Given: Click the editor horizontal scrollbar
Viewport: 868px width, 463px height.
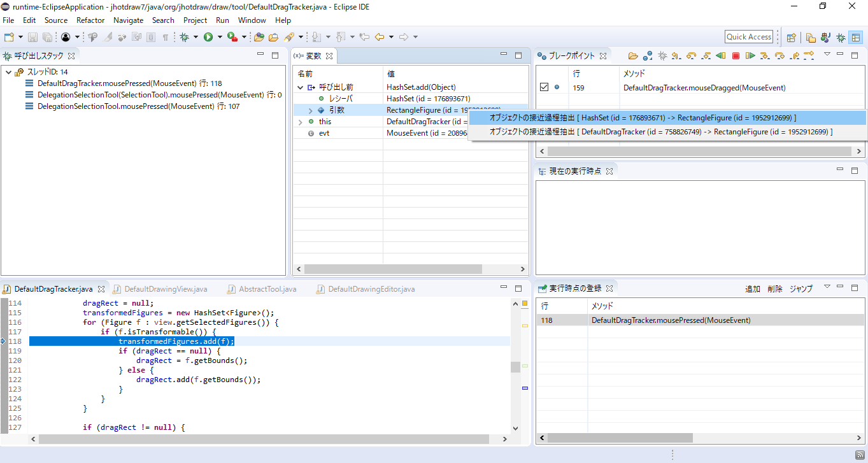Looking at the screenshot, I should [264, 439].
